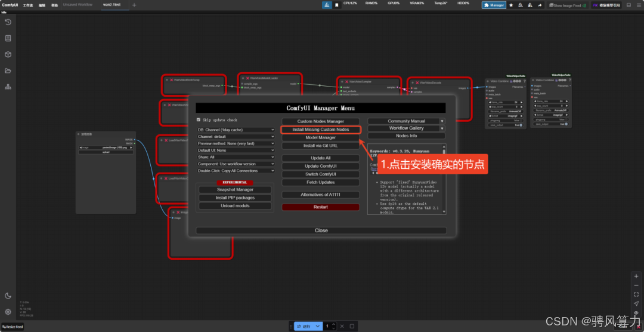The width and height of the screenshot is (644, 332).
Task: Open the Component: Use workflow version dropdown
Action: point(236,164)
